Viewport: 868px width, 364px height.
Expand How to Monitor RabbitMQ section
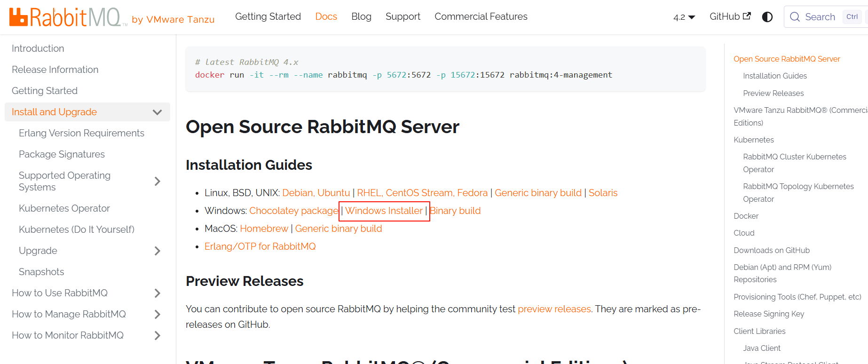coord(158,335)
